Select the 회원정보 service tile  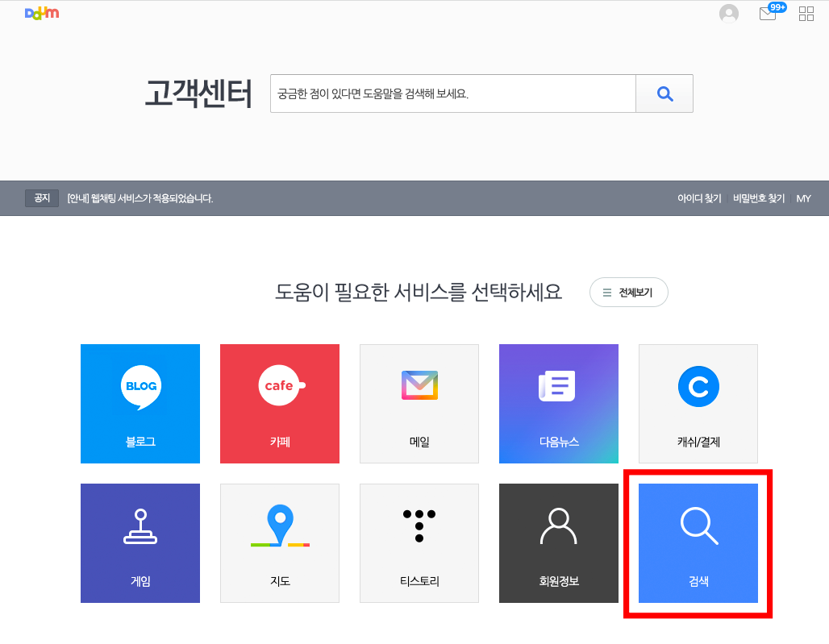point(559,543)
